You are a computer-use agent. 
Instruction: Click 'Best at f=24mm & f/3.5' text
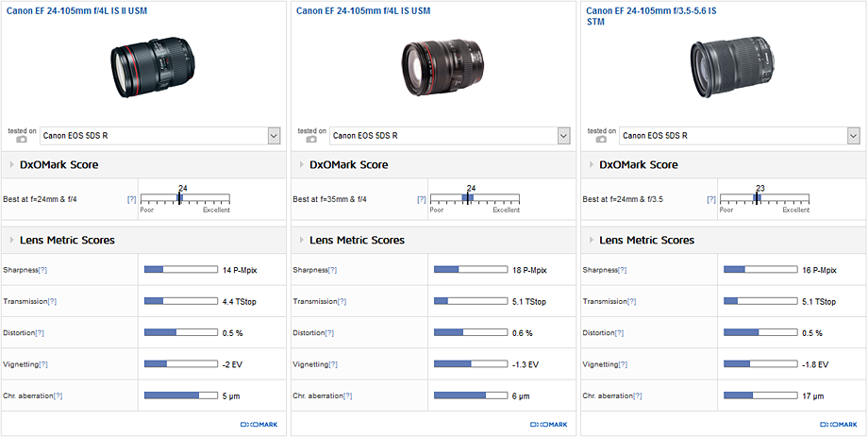(623, 199)
